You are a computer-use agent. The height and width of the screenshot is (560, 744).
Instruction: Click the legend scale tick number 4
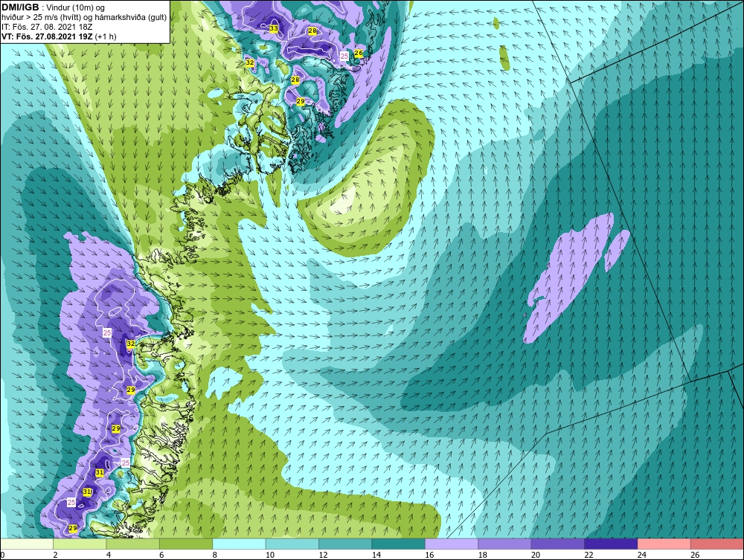(109, 555)
